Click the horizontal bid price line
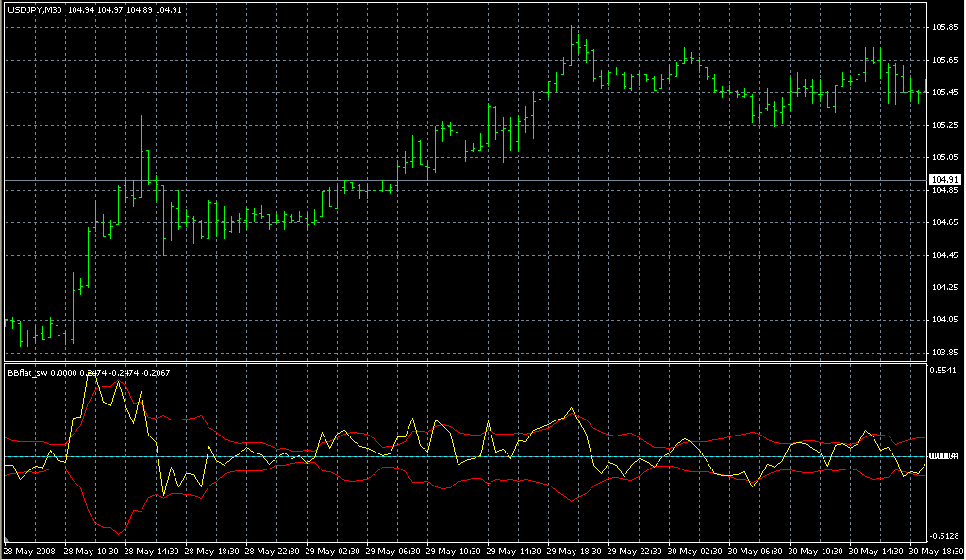Viewport: 966px width, 560px height. pyautogui.click(x=472, y=180)
